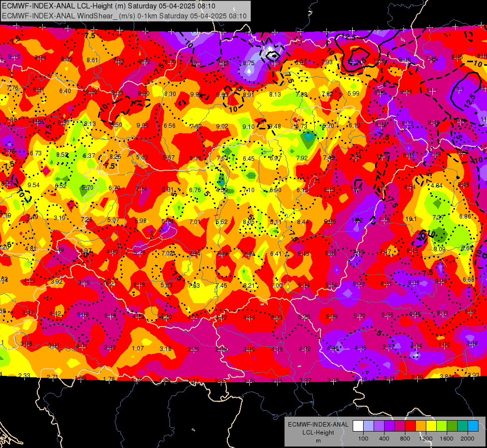Select the teal legend color swatch
487x448 pixels.
point(463,426)
